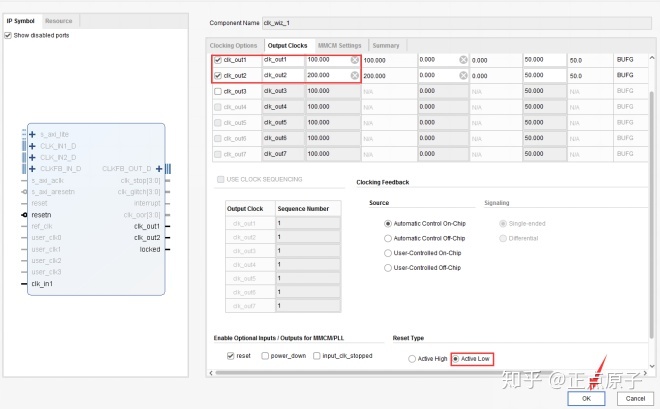The height and width of the screenshot is (409, 660).
Task: Edit the clk_out1 port name field
Action: click(283, 60)
